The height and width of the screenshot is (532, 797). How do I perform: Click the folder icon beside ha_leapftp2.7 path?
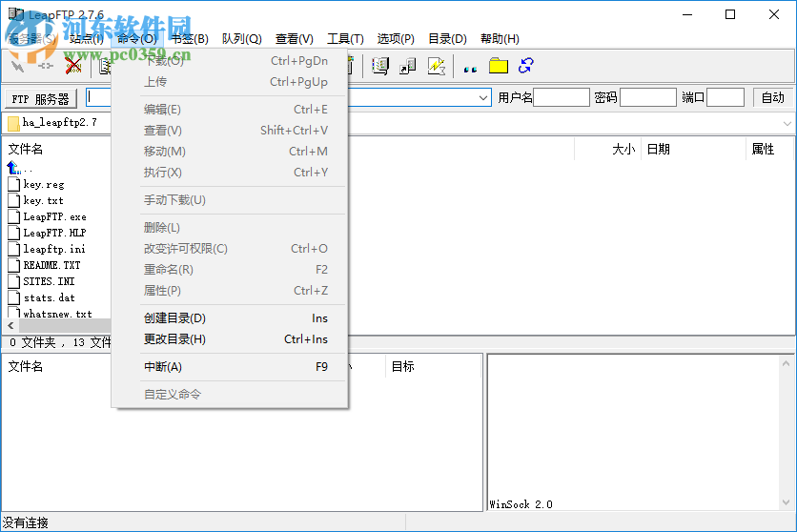pos(13,123)
